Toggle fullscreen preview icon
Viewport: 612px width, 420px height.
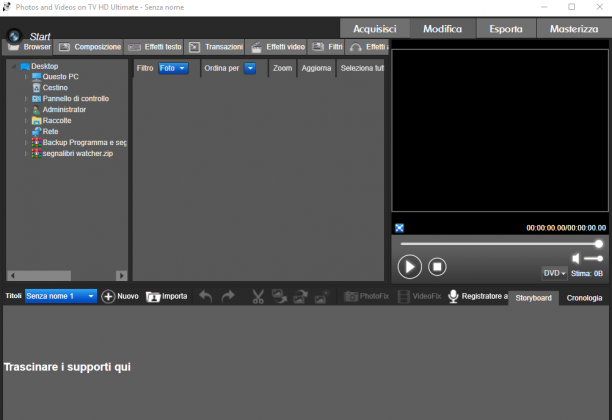pos(399,228)
